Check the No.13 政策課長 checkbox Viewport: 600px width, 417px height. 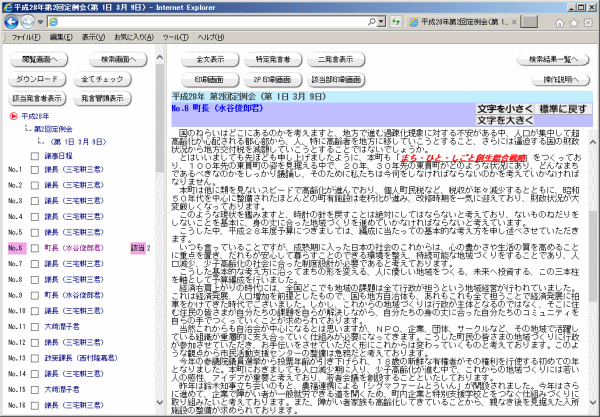35,358
